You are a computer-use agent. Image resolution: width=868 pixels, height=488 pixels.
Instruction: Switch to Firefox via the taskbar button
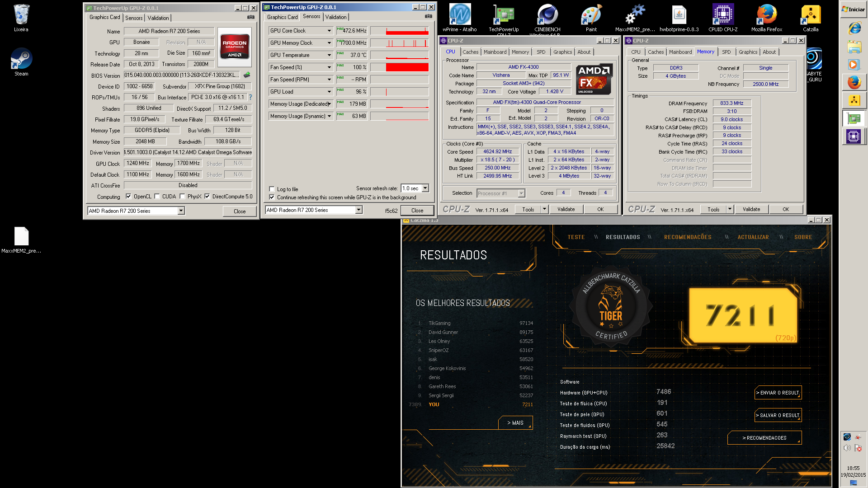tap(854, 82)
